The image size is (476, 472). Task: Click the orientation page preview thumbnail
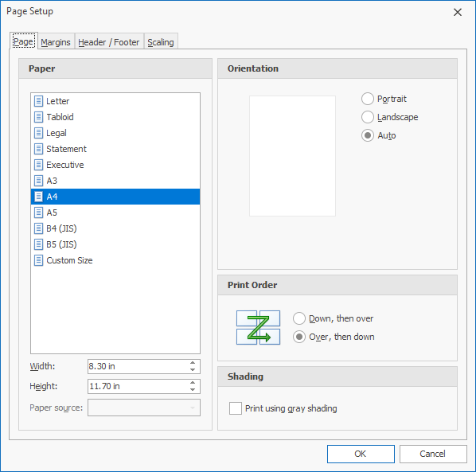292,156
